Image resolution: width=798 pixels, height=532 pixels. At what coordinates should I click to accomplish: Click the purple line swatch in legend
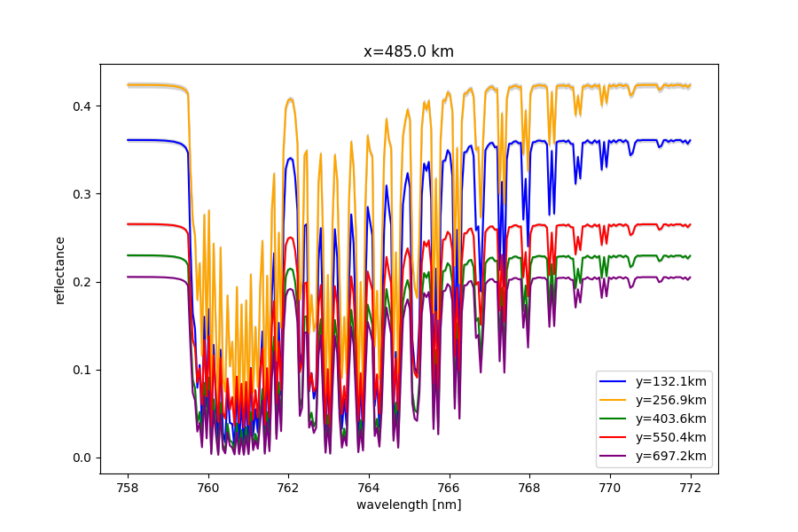(615, 456)
